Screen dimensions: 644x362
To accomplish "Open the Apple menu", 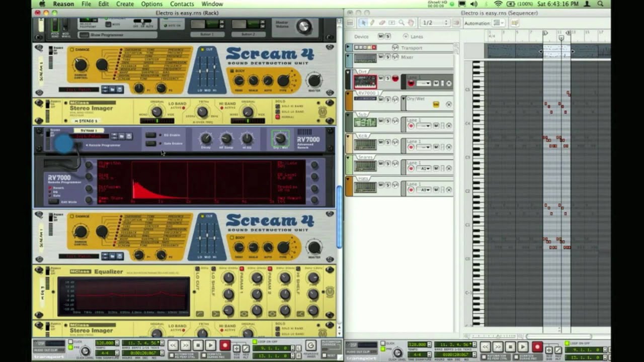I will (x=41, y=4).
